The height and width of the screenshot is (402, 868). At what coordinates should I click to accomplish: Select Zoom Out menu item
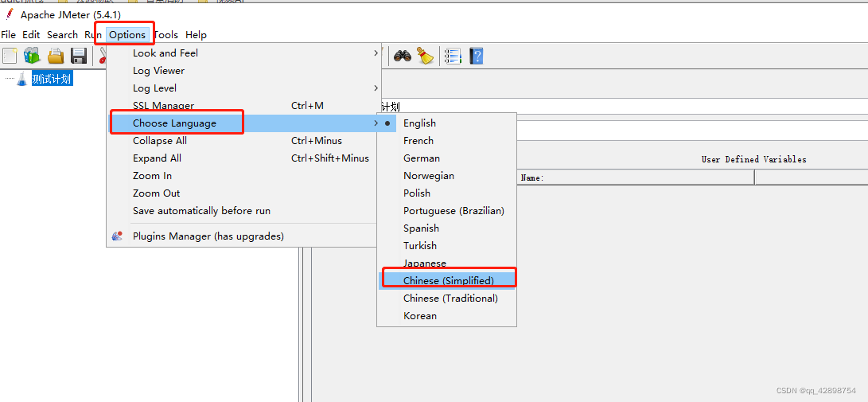click(243, 193)
